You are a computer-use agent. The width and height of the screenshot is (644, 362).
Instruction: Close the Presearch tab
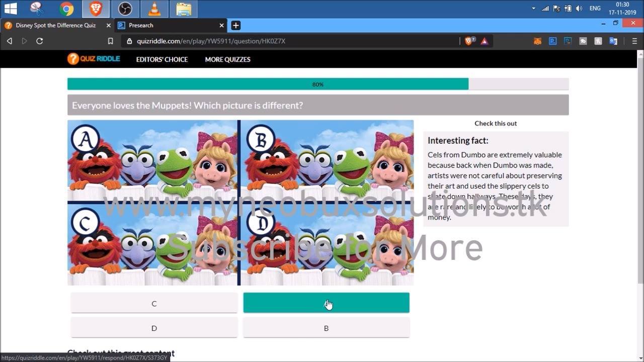[222, 25]
